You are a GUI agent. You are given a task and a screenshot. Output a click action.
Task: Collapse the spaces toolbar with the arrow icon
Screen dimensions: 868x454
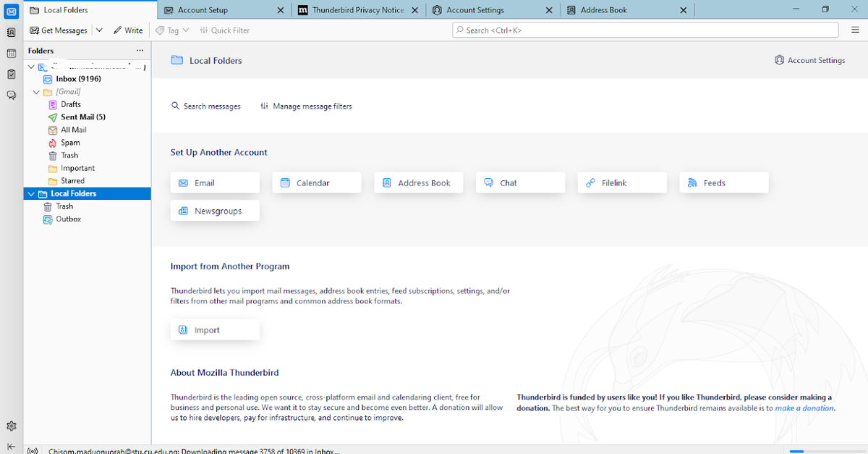[11, 447]
